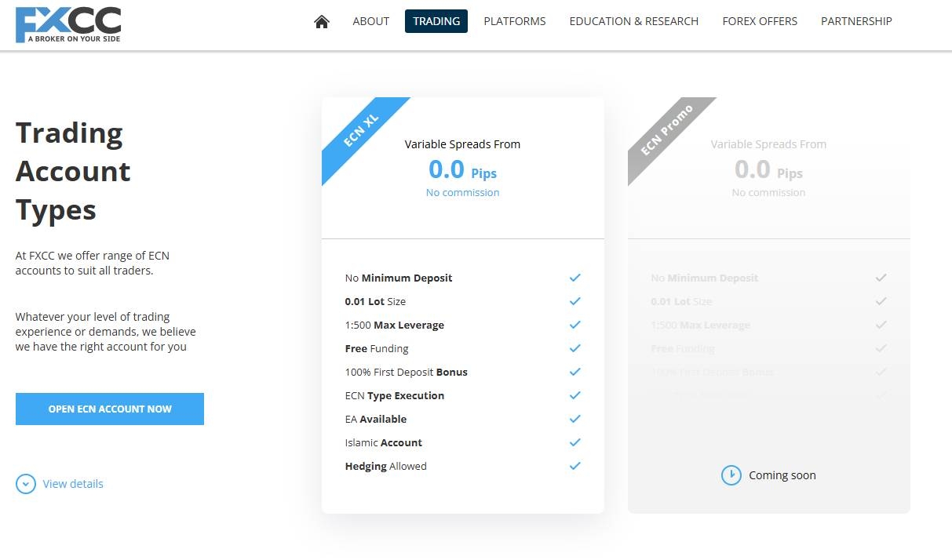
Task: Click the ECN Promo ribbon badge
Action: [668, 130]
